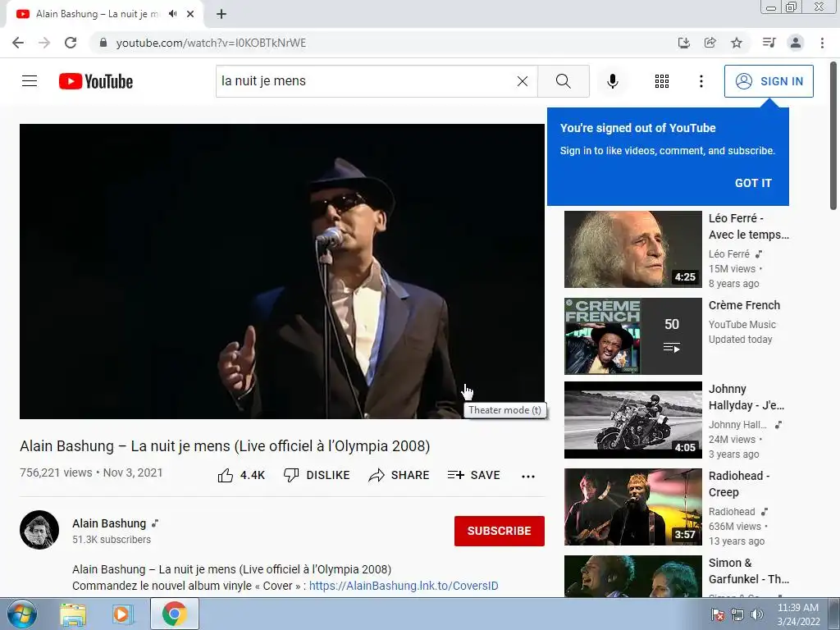Click inside the video player

tap(282, 271)
